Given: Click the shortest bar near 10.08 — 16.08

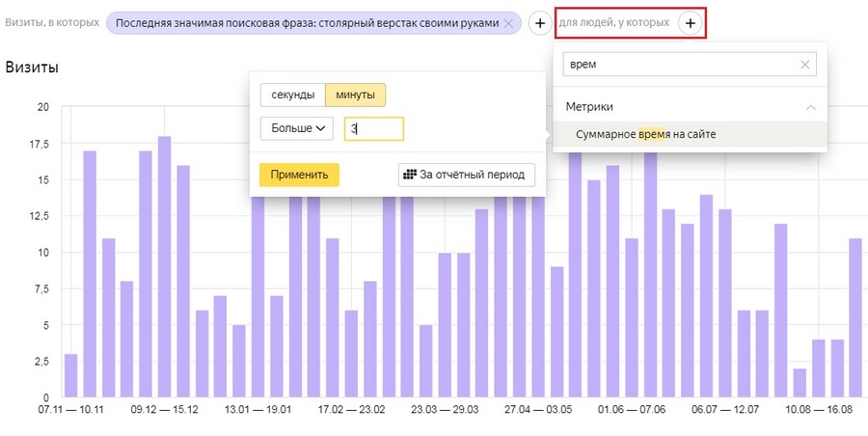Looking at the screenshot, I should tap(799, 382).
